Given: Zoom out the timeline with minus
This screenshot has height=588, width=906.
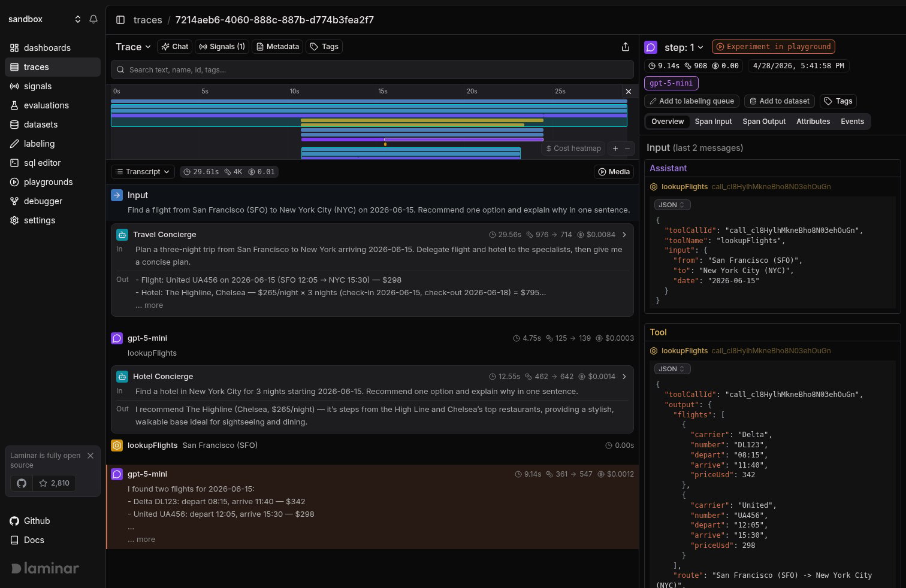Looking at the screenshot, I should [627, 148].
